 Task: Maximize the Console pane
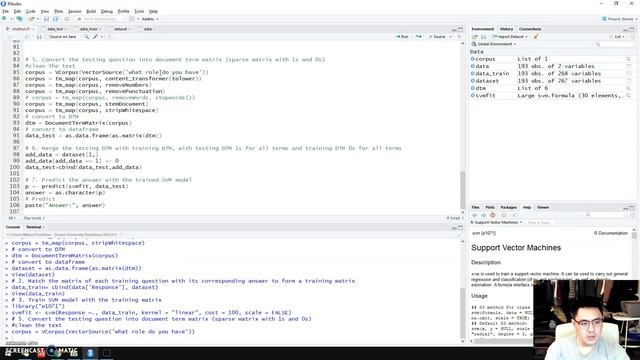460,227
